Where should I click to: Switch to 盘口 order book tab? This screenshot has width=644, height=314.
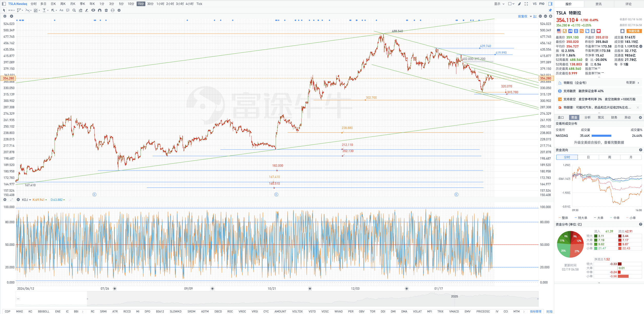(x=561, y=117)
